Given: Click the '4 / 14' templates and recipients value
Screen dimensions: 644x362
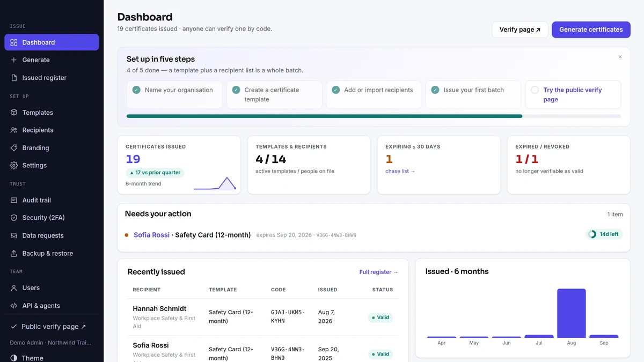Looking at the screenshot, I should click(x=270, y=159).
